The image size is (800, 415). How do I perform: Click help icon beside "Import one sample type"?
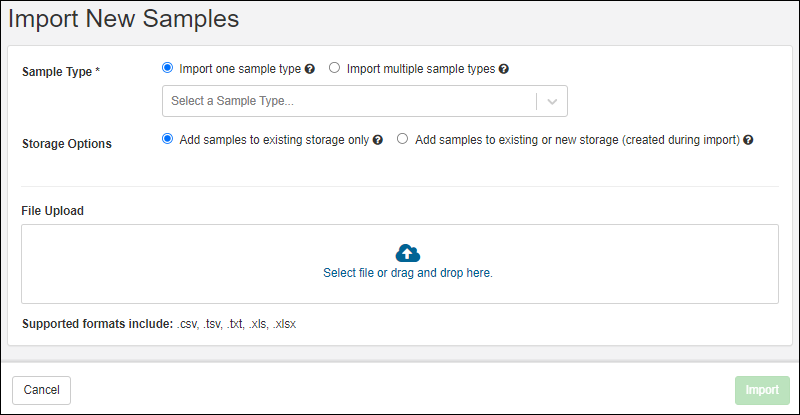click(310, 70)
